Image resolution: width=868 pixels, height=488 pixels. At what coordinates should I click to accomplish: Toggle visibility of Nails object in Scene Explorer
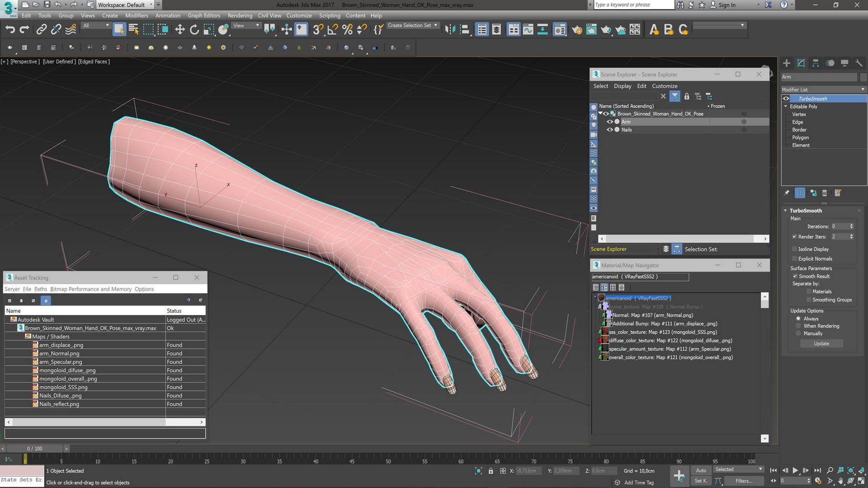point(609,129)
